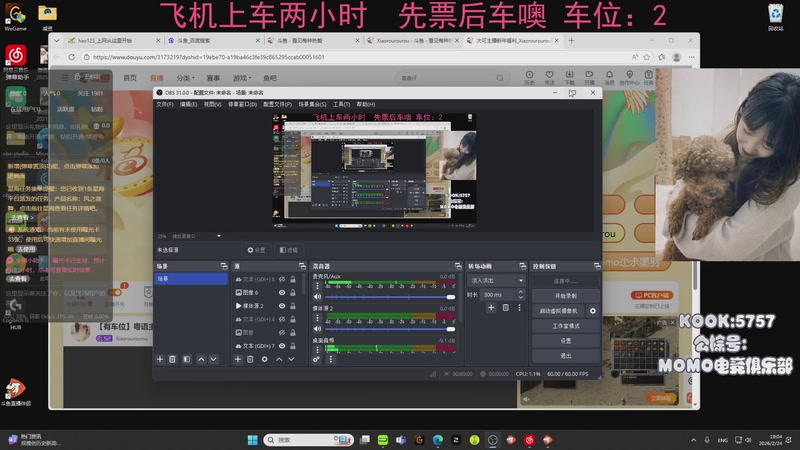Adjust the 媒体源 2 volume slider
Image resolution: width=800 pixels, height=450 pixels.
click(x=390, y=329)
